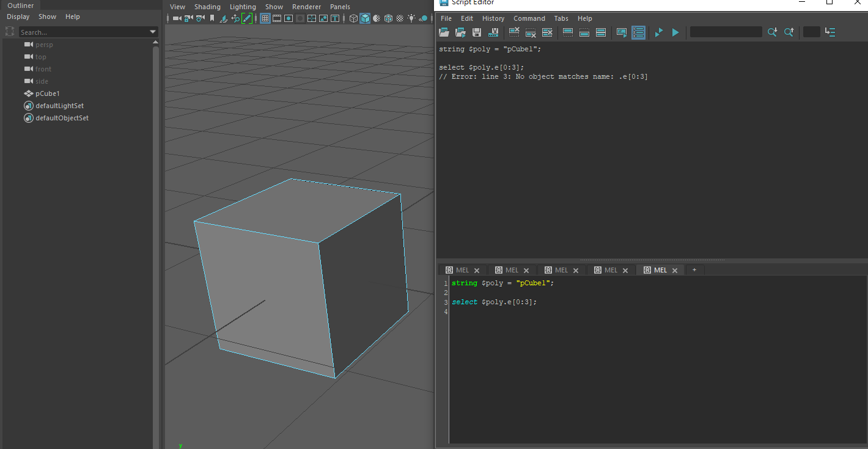Add a new Script Editor tab
The width and height of the screenshot is (868, 449).
[694, 270]
